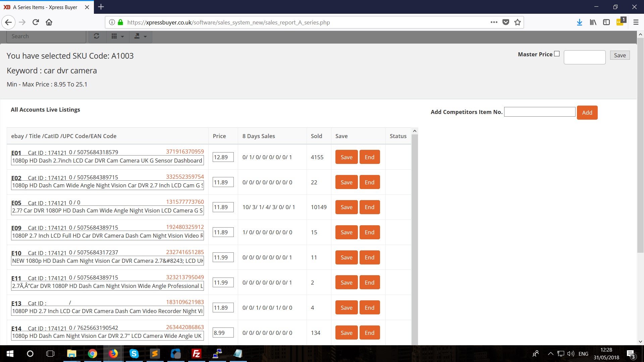The height and width of the screenshot is (362, 644).
Task: Select the A Series Items tab
Action: 45,7
